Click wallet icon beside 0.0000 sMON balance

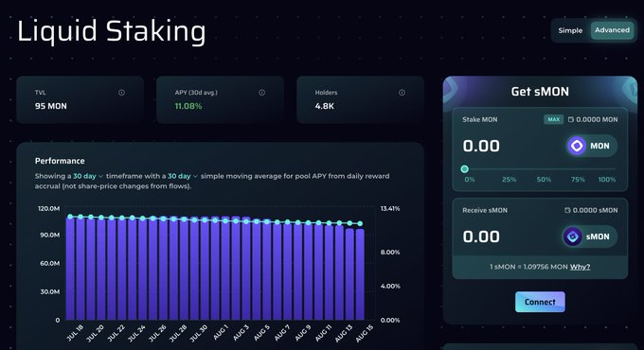567,210
